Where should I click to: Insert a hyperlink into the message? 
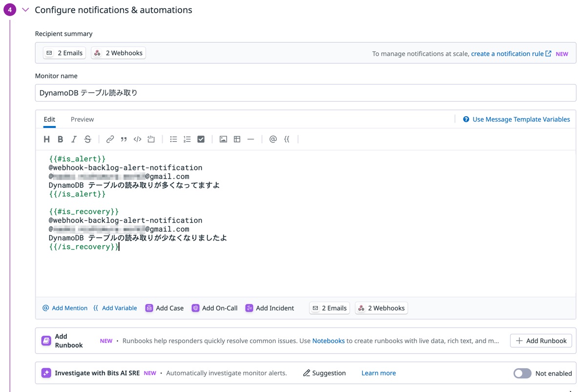click(x=110, y=139)
